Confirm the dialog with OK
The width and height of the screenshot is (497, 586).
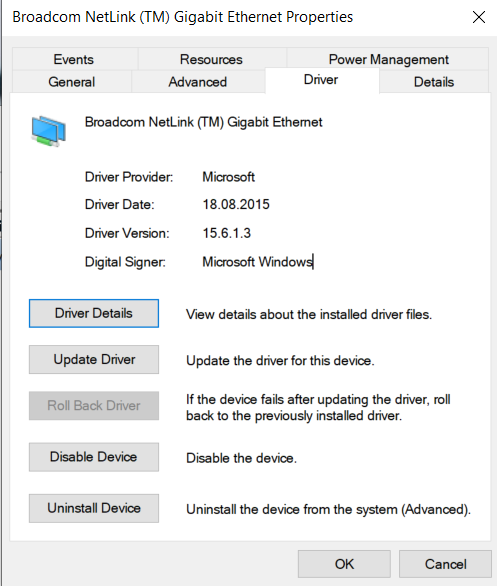[344, 564]
